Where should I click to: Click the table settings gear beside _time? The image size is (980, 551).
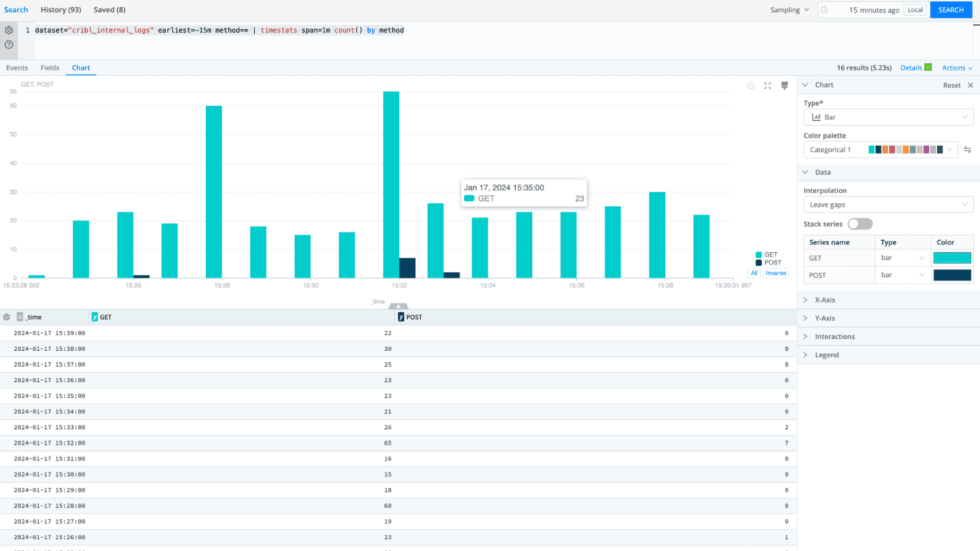pos(7,317)
